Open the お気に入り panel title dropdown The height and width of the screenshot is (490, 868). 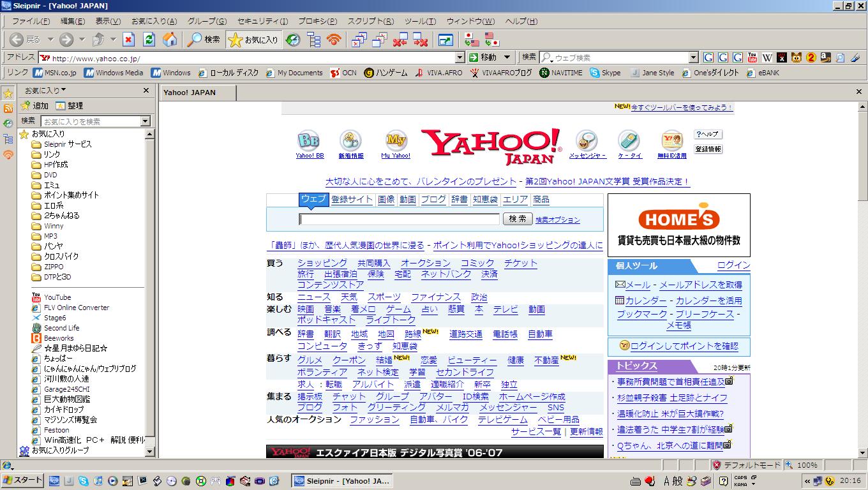45,91
